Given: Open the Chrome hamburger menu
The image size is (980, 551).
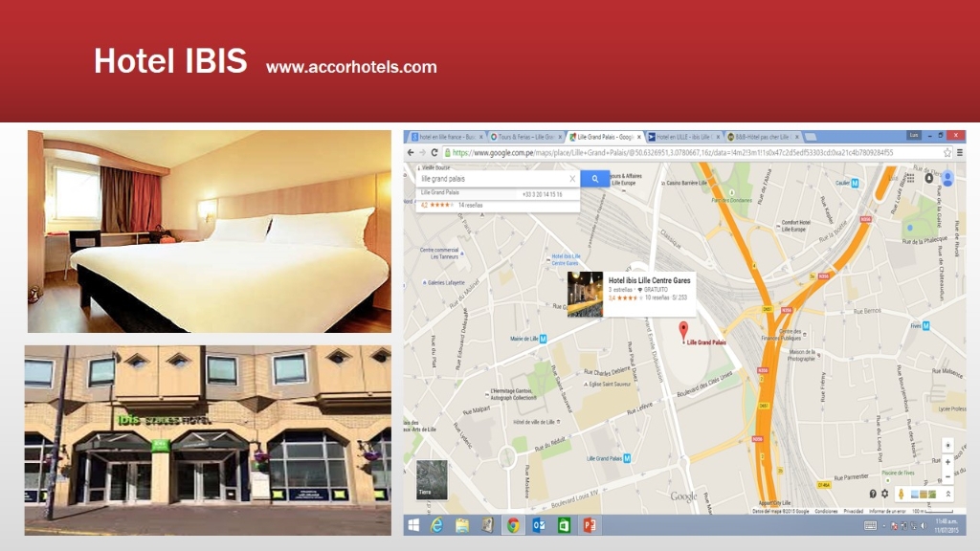Looking at the screenshot, I should [959, 152].
